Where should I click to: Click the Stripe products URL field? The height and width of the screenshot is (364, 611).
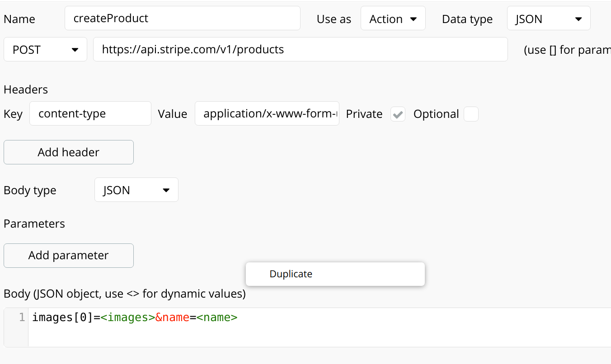coord(300,49)
